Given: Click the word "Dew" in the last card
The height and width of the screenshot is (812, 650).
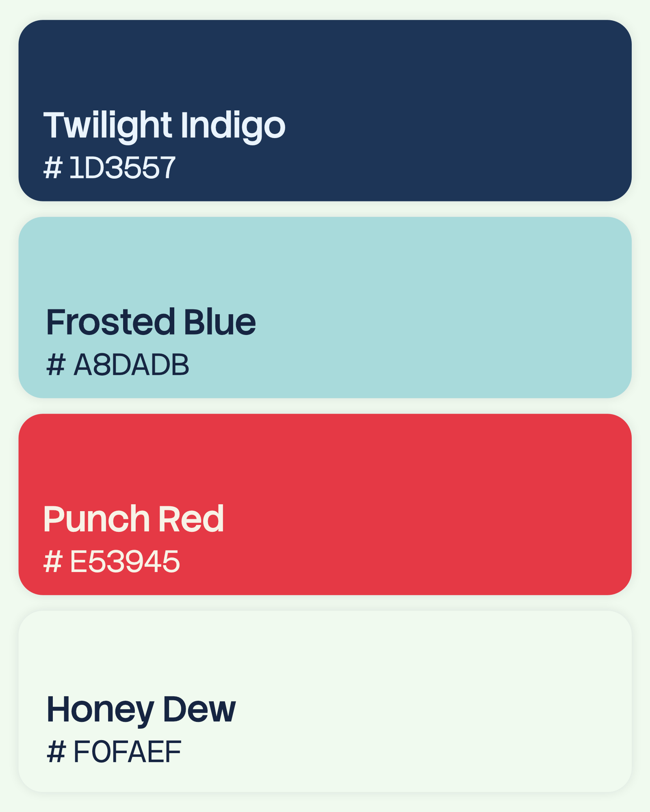Looking at the screenshot, I should (199, 709).
